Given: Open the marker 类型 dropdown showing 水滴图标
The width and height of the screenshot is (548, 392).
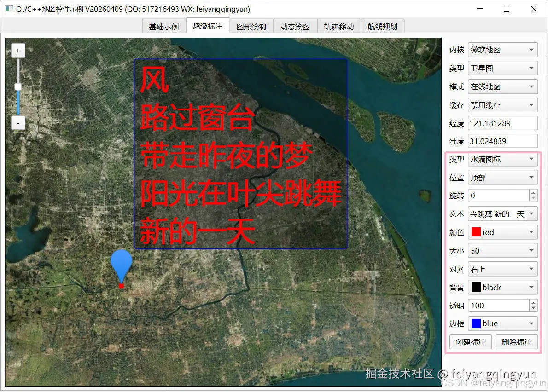Looking at the screenshot, I should [x=502, y=160].
